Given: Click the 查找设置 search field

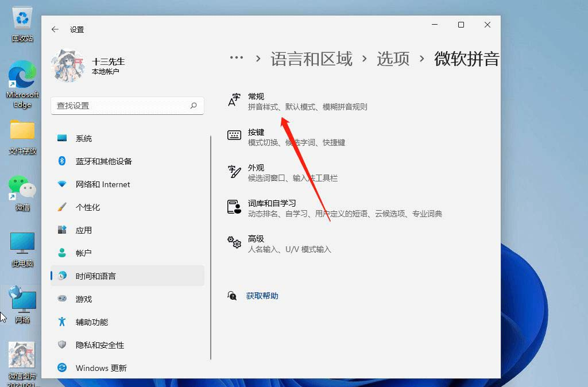Looking at the screenshot, I should coord(127,106).
